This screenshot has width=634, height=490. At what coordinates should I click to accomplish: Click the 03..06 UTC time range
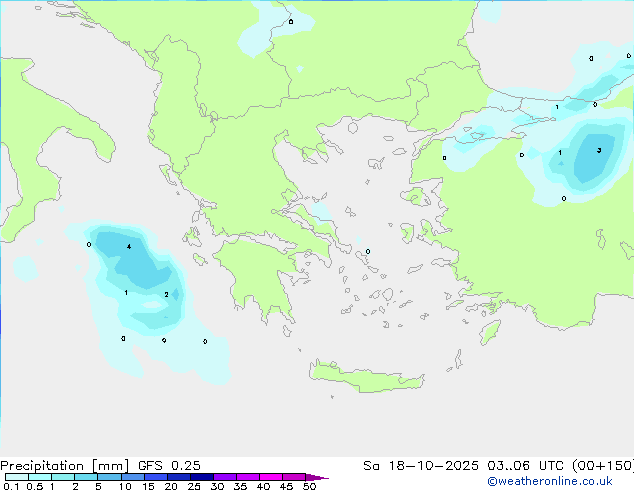525,466
